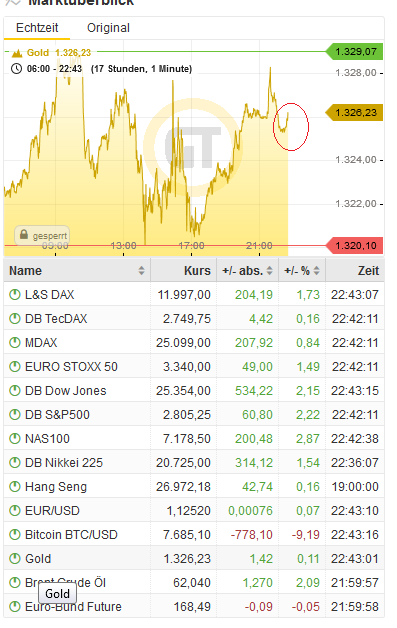Click the clock icon beside NAS100

point(15,439)
